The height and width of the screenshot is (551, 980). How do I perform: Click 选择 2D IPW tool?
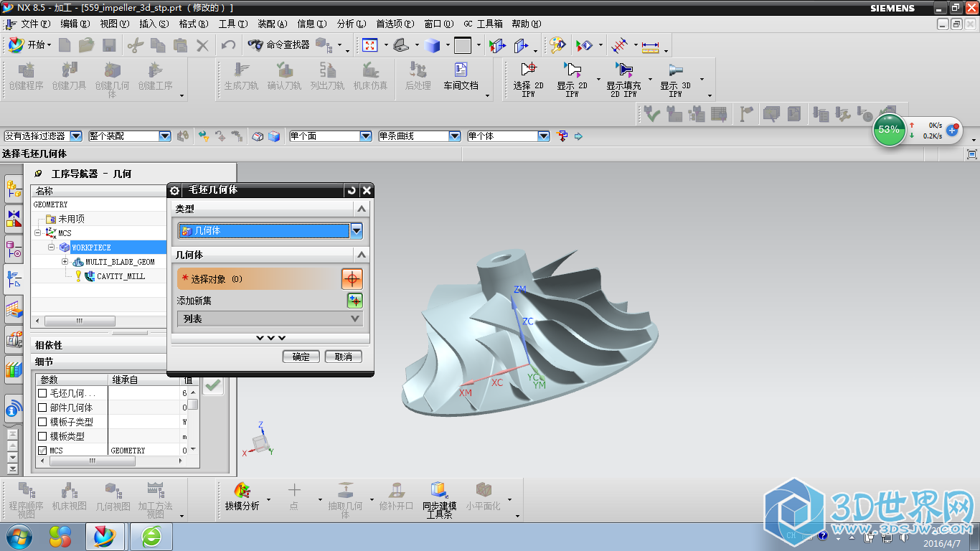coord(528,78)
